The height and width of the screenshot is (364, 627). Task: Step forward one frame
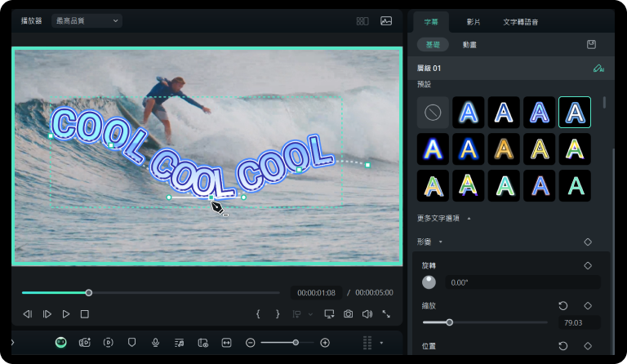[x=47, y=314]
